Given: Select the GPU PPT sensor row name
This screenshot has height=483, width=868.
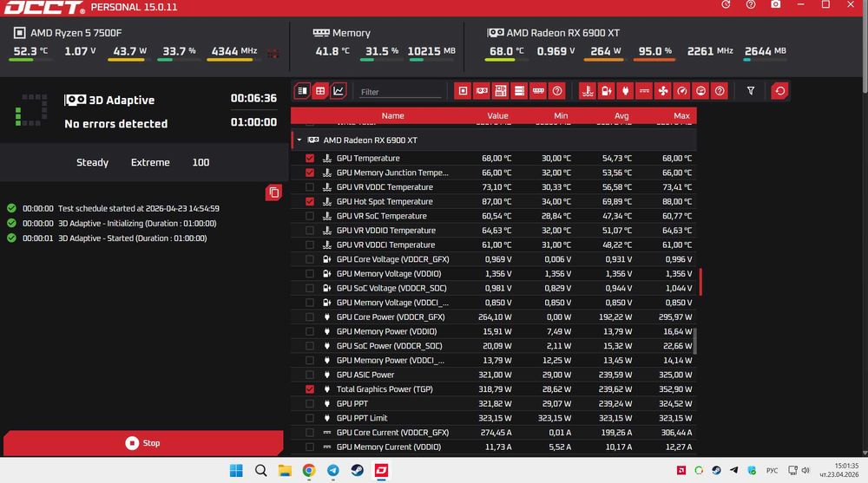Looking at the screenshot, I should (x=352, y=403).
